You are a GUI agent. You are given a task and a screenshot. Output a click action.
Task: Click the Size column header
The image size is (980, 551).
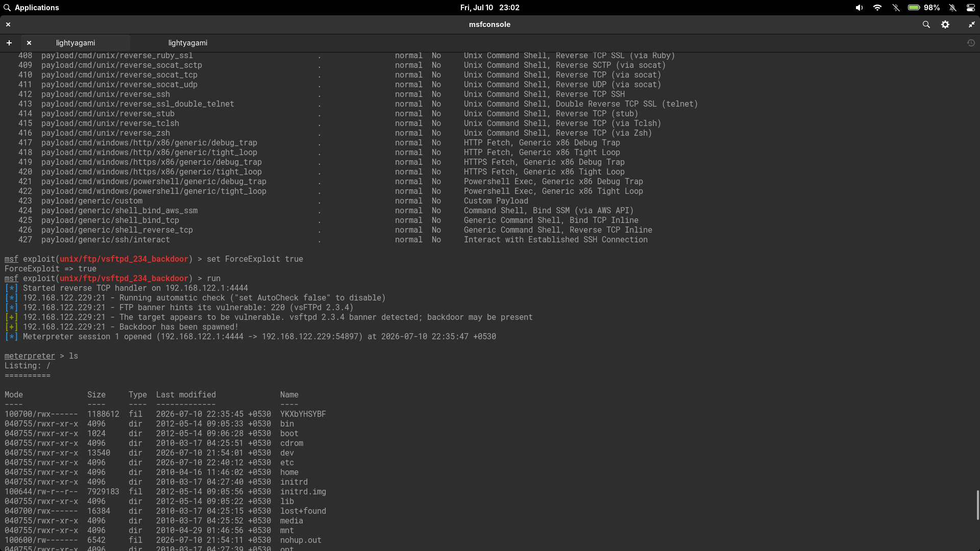point(96,395)
